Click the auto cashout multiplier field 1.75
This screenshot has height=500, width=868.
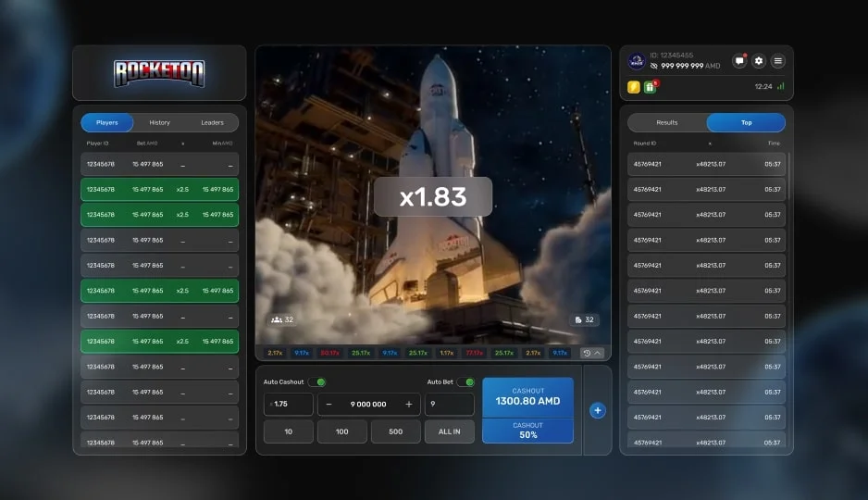pos(289,405)
